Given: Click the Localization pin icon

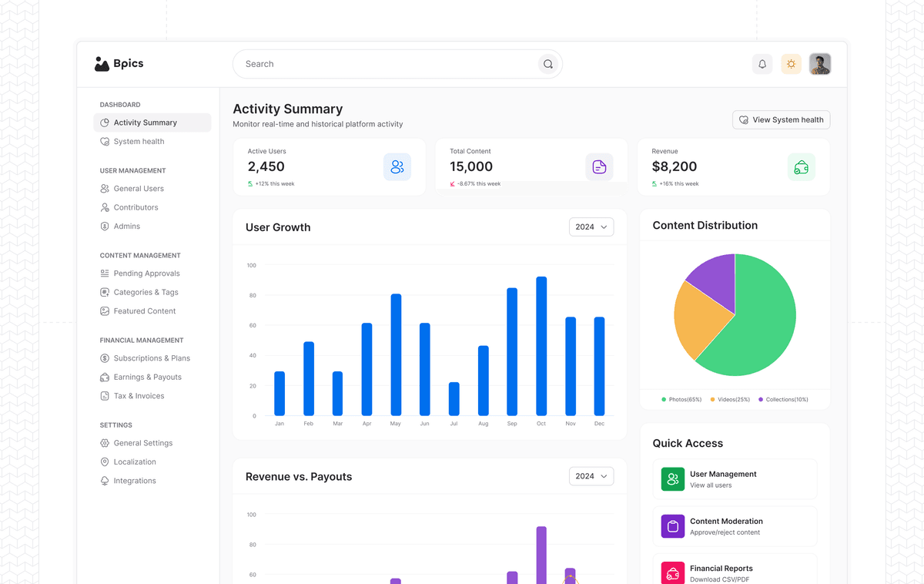Looking at the screenshot, I should [105, 461].
